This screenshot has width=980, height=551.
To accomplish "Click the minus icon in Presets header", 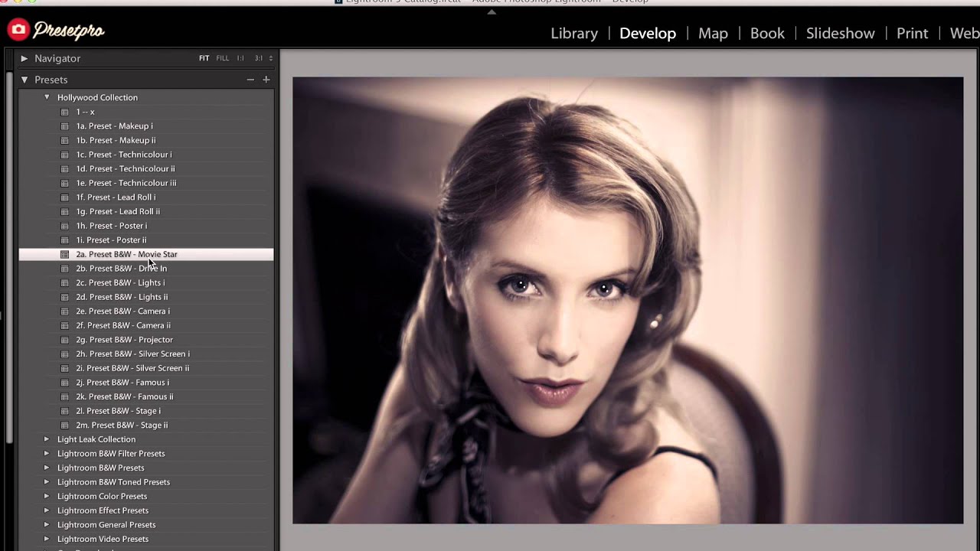I will point(250,80).
